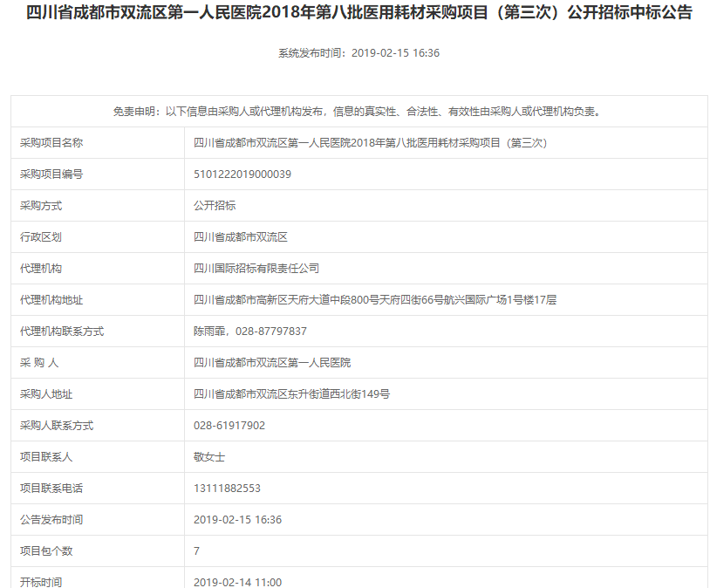
Task: Click the package count value 7
Action: (197, 551)
